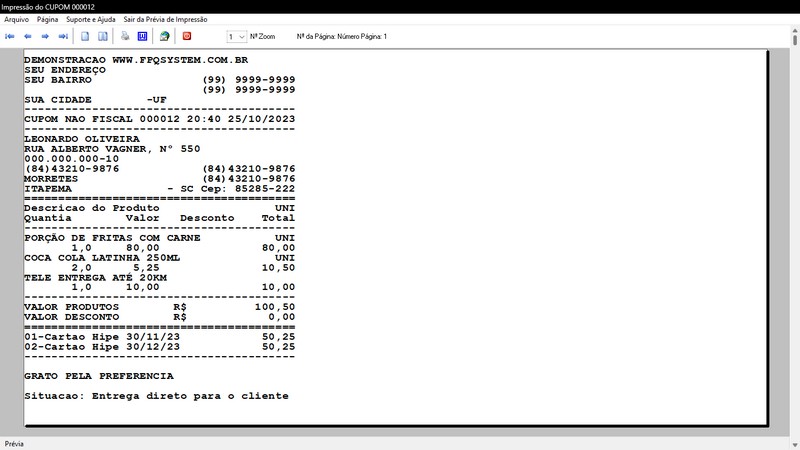Click Sair da Prévia de Impressão
The image size is (800, 450).
coord(165,19)
